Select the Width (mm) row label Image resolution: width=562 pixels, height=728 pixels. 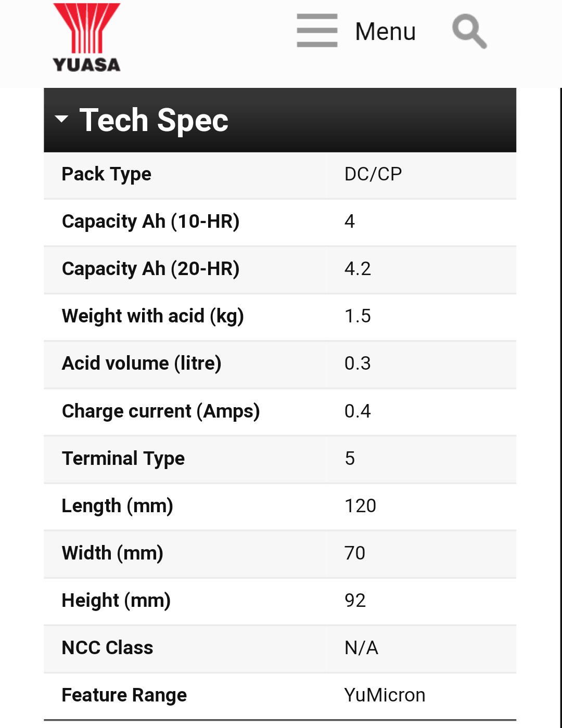(112, 553)
